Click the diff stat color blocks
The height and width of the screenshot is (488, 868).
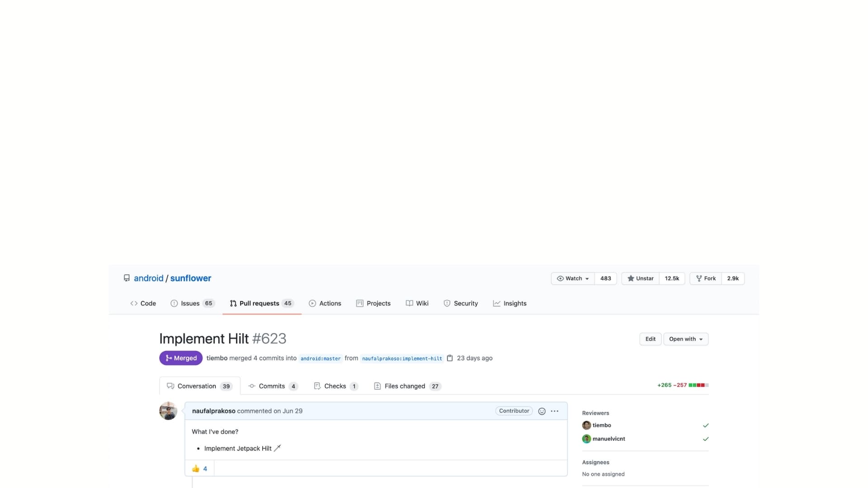pyautogui.click(x=699, y=385)
